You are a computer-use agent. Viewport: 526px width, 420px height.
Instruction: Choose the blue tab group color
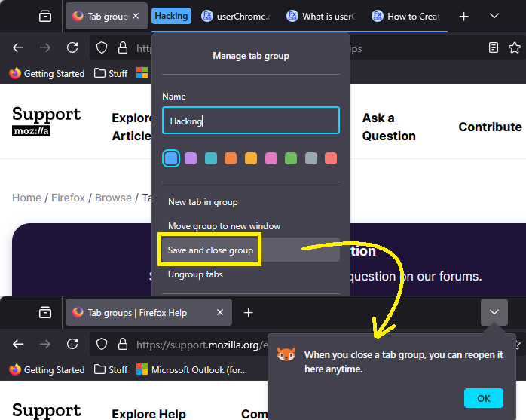click(x=171, y=158)
